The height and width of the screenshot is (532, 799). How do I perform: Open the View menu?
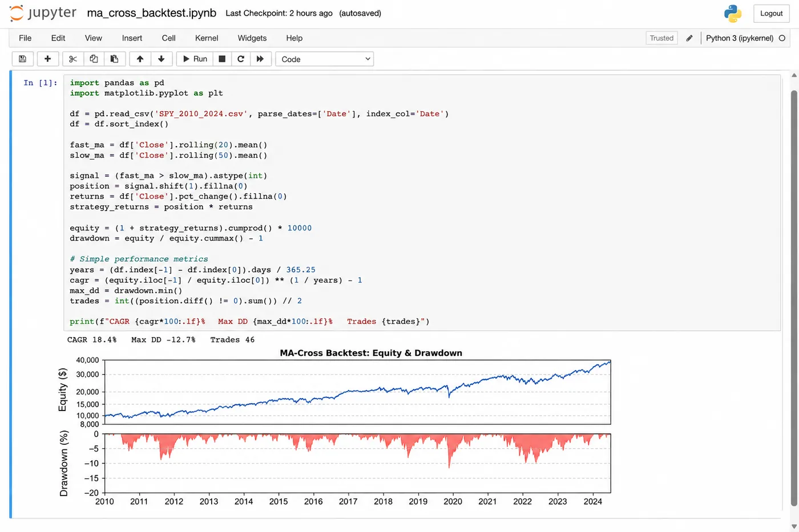pos(94,38)
